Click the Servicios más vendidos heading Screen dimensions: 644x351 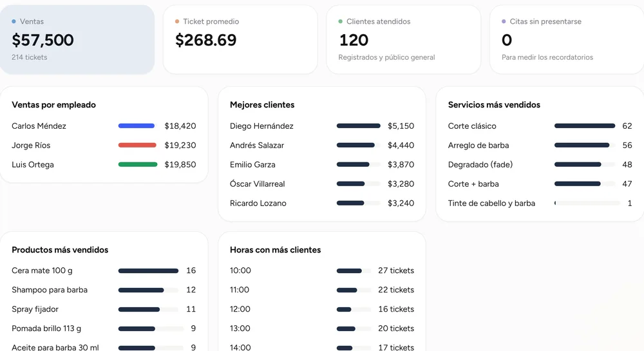[x=494, y=105]
